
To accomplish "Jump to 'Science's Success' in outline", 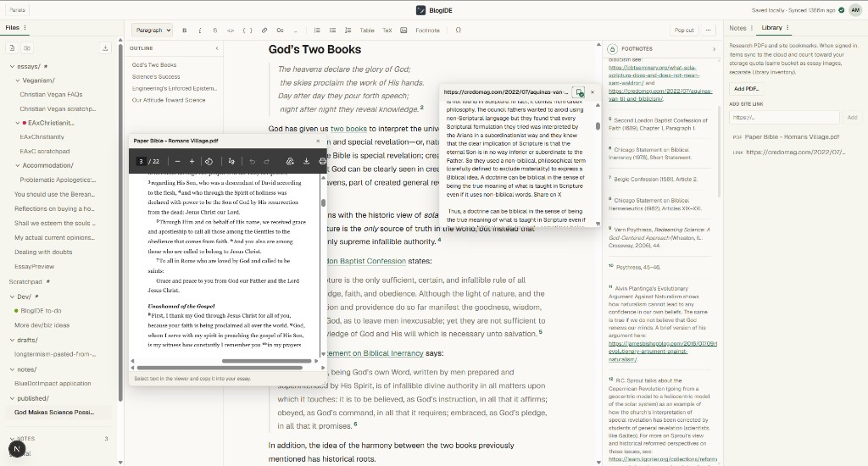I will click(x=156, y=77).
